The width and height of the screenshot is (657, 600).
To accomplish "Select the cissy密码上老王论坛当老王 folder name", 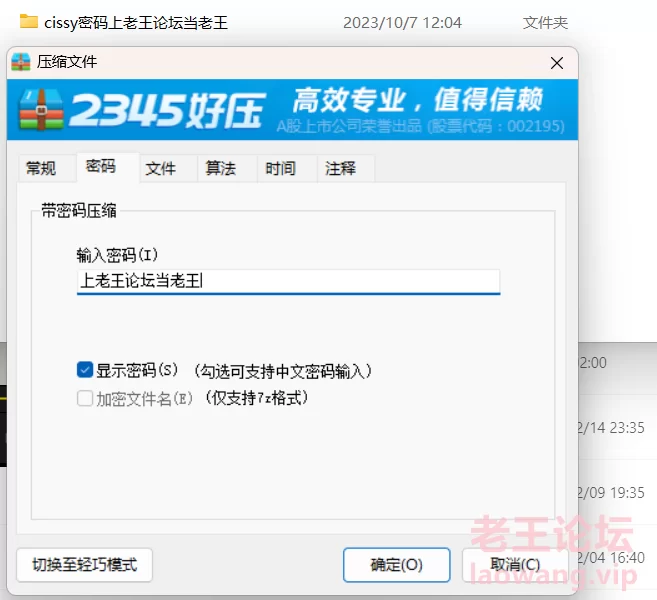I will [136, 23].
